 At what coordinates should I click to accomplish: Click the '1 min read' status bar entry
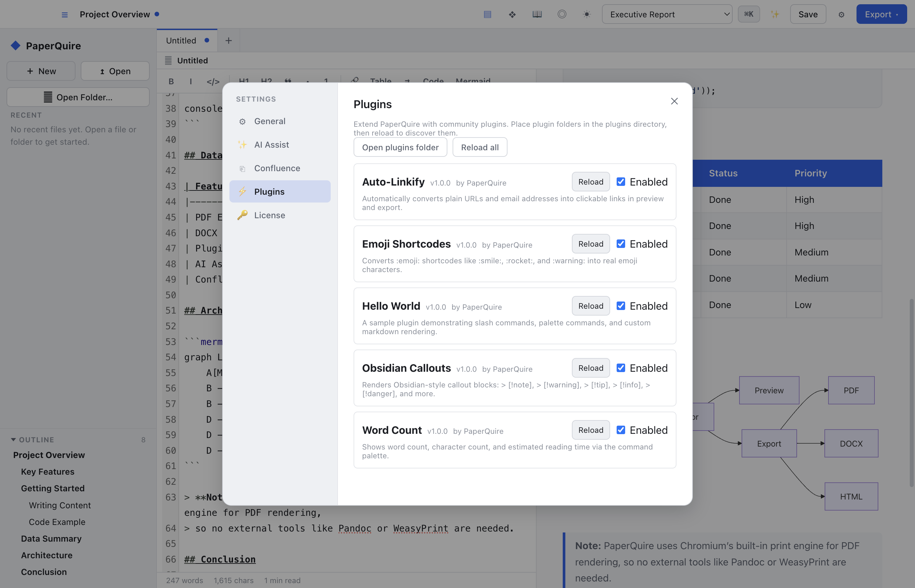[x=282, y=580]
